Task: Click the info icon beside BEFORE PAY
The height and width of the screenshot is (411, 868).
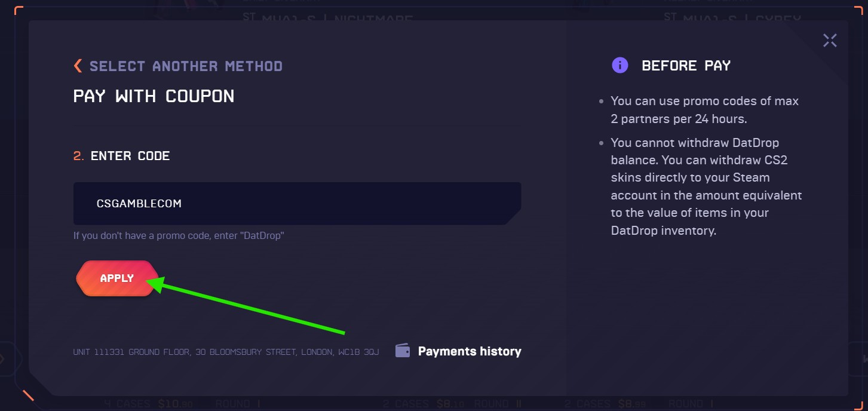Action: click(x=619, y=66)
